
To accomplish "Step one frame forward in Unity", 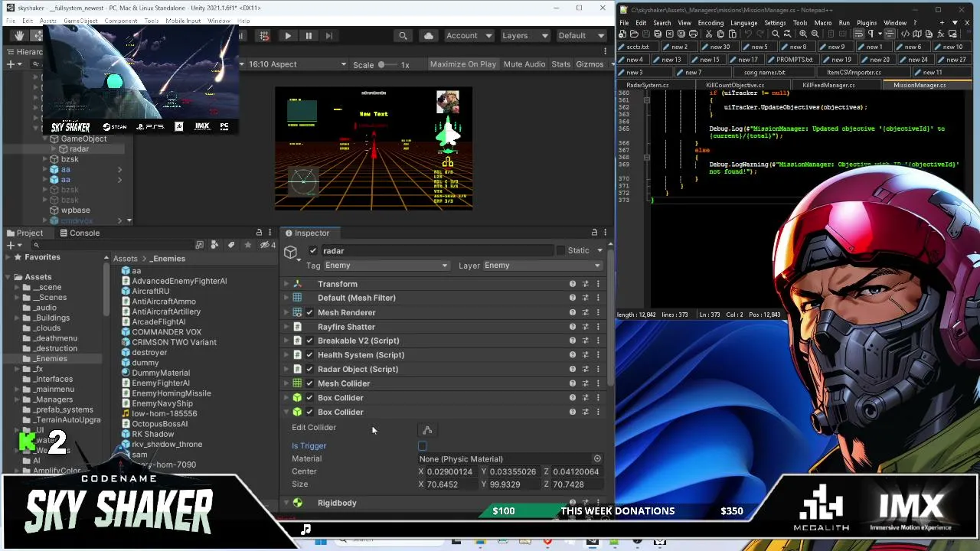I will click(328, 36).
